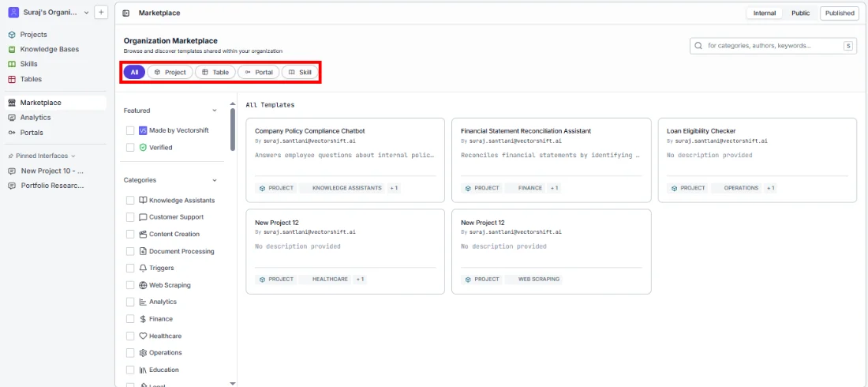
Task: Check the Knowledge Assistants category checkbox
Action: 130,200
